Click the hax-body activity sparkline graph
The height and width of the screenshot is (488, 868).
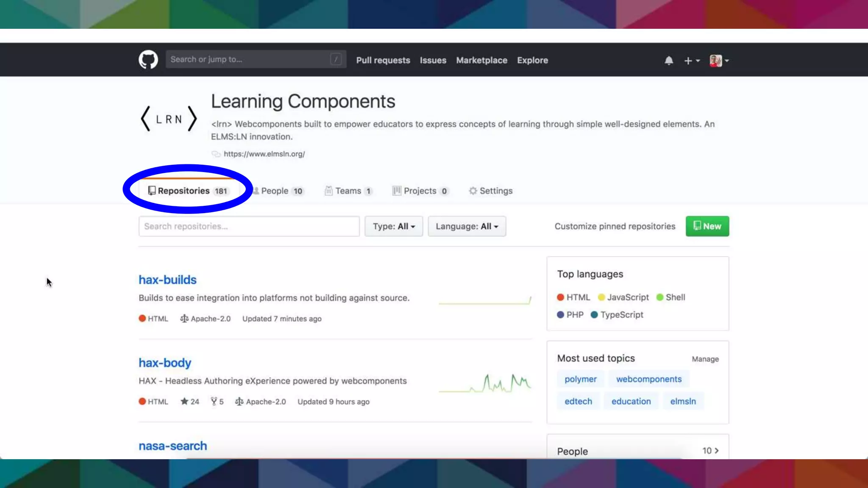tap(485, 383)
